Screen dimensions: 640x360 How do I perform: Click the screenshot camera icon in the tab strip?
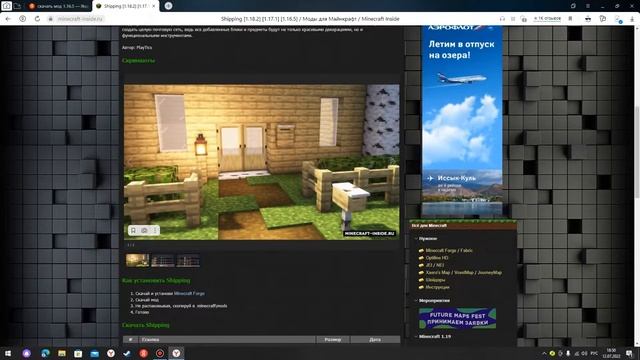click(x=6, y=6)
